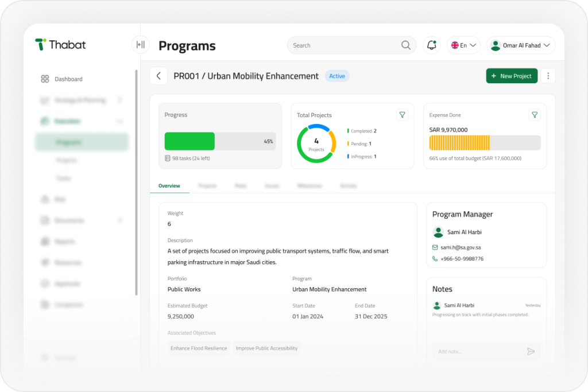
Task: Click the 98 tasks (24 left) text
Action: 191,158
